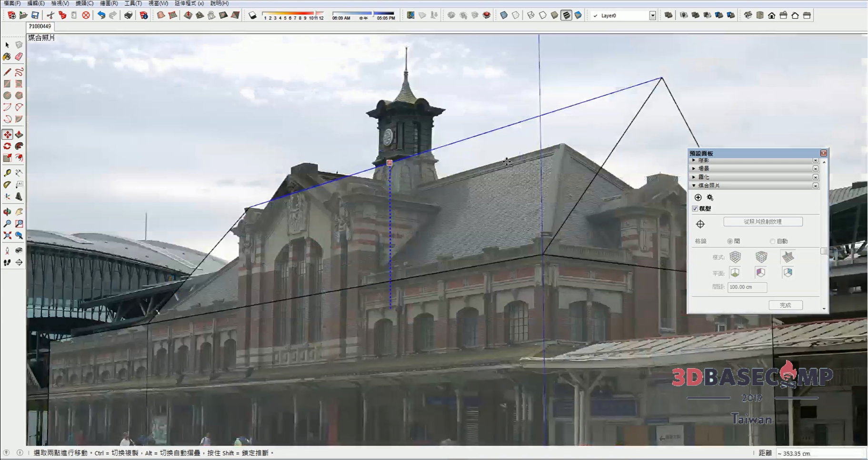
Task: Activate the Orbit tool
Action: point(7,212)
